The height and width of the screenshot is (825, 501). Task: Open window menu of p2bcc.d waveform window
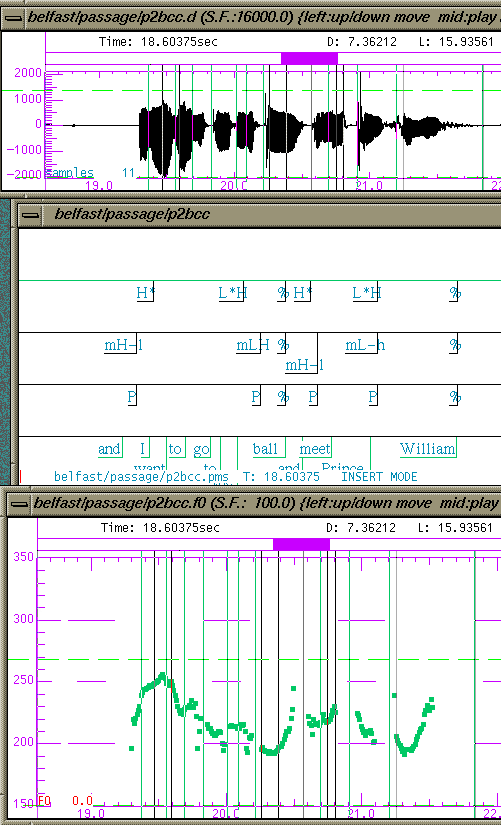pyautogui.click(x=13, y=18)
